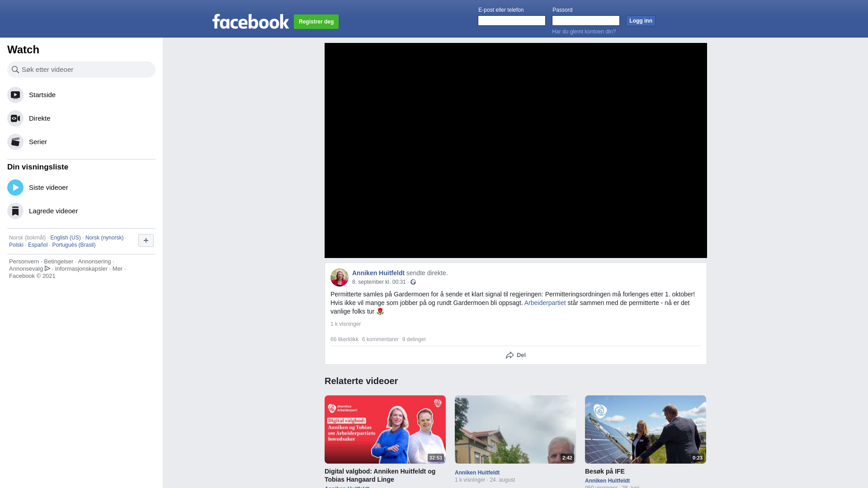Click the public globe privacy icon
868x488 pixels.
point(413,282)
